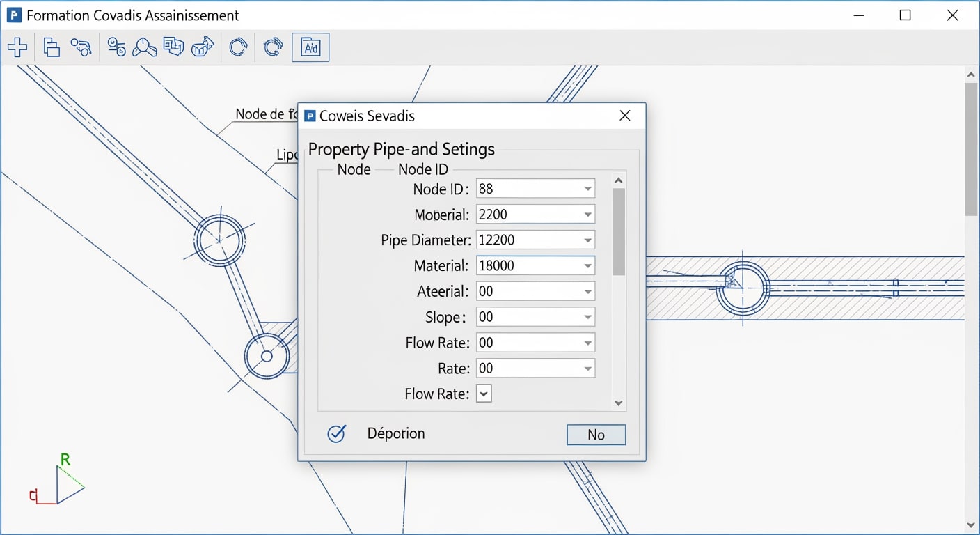Open the small empty Flow Rate dropdown
This screenshot has height=535, width=980.
[484, 394]
